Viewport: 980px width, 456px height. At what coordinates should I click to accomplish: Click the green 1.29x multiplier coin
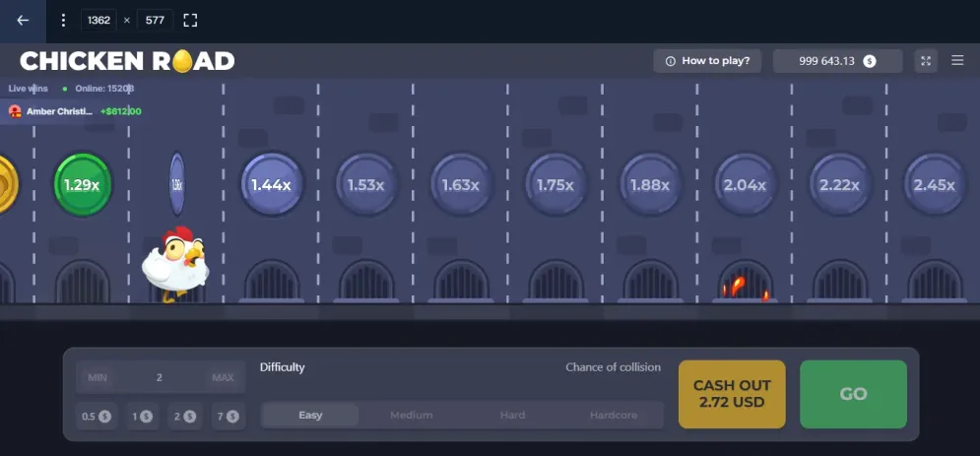click(83, 185)
